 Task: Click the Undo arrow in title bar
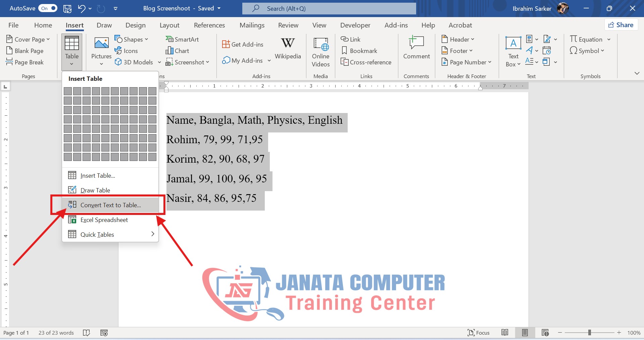coord(82,8)
